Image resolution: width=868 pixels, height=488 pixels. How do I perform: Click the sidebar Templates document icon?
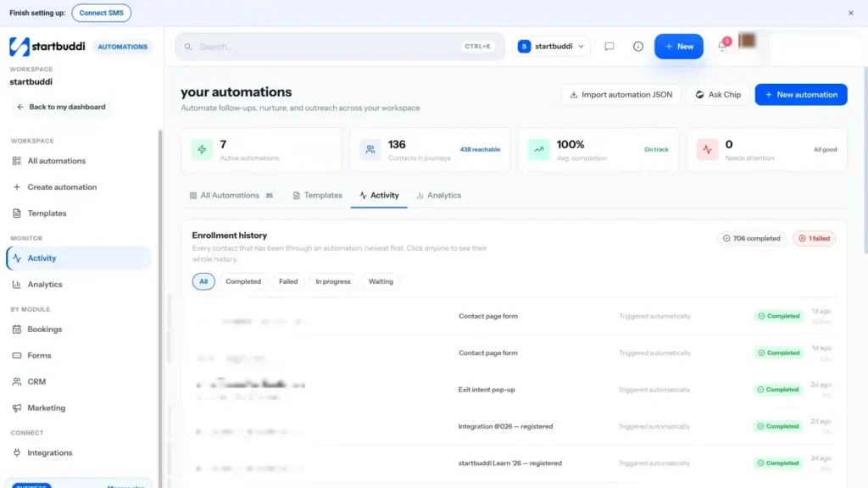[17, 213]
